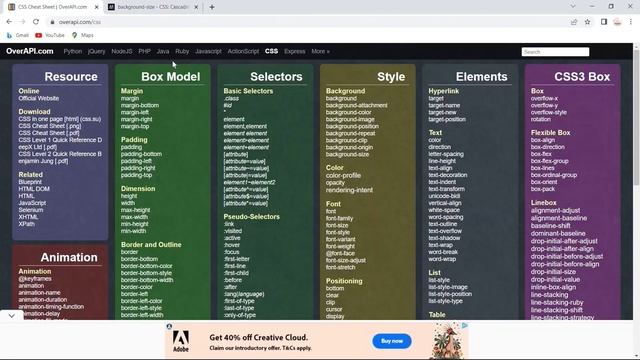Screen dimensions: 640x360
Task: Open NodeJS in the top navigation
Action: tap(122, 51)
